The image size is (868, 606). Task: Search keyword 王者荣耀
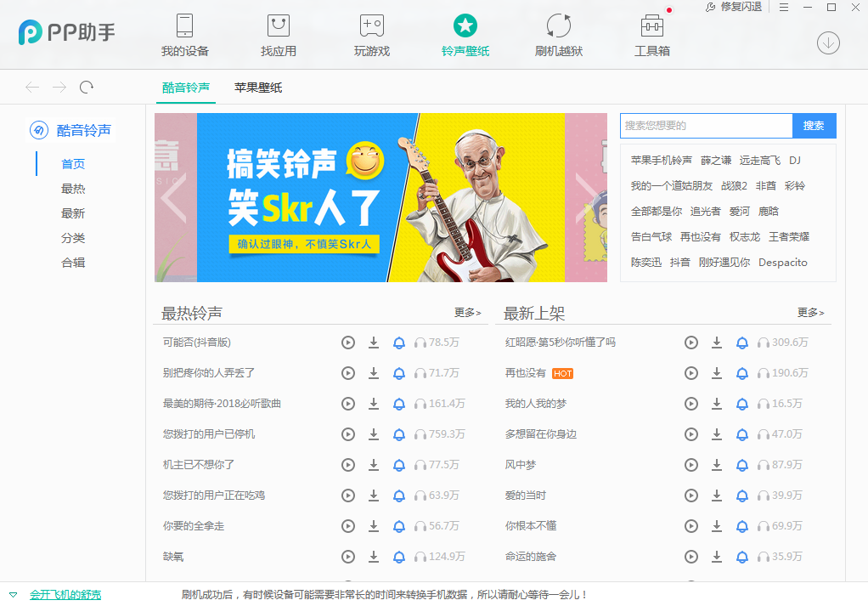(x=789, y=237)
